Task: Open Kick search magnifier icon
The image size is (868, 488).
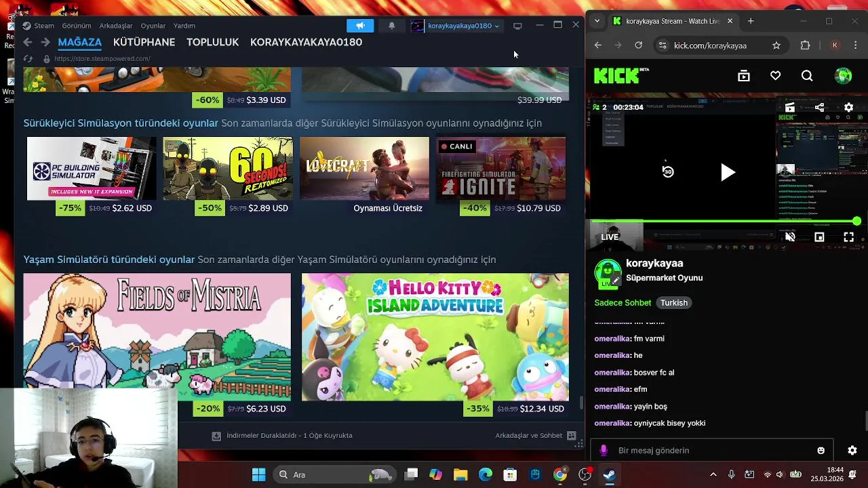Action: [x=807, y=76]
